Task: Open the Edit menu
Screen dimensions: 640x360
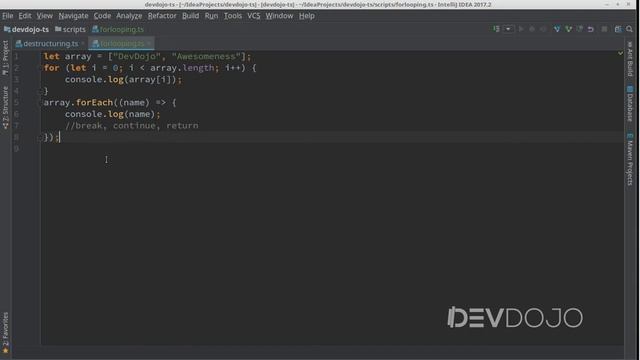Action: 25,16
